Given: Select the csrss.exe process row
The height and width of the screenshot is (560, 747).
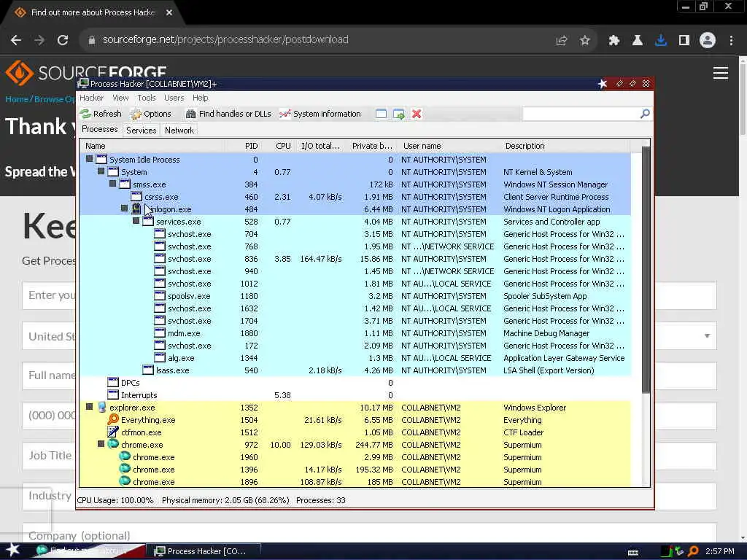Looking at the screenshot, I should point(355,197).
